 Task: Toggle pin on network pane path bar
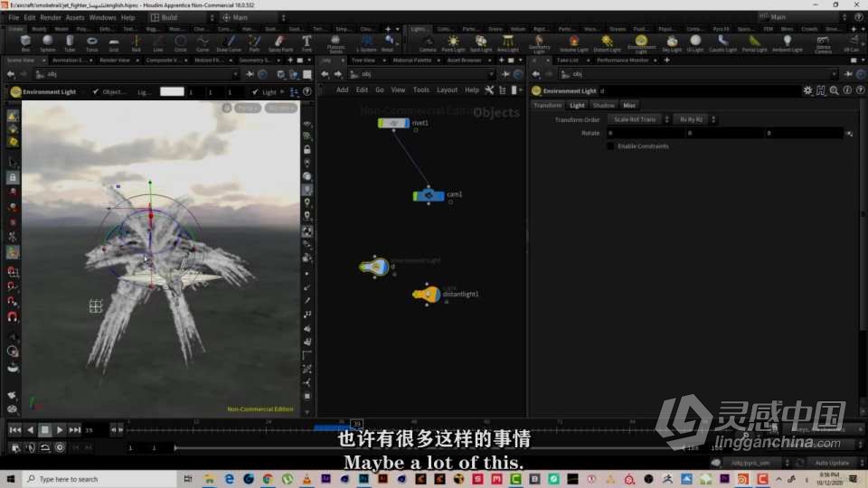505,74
